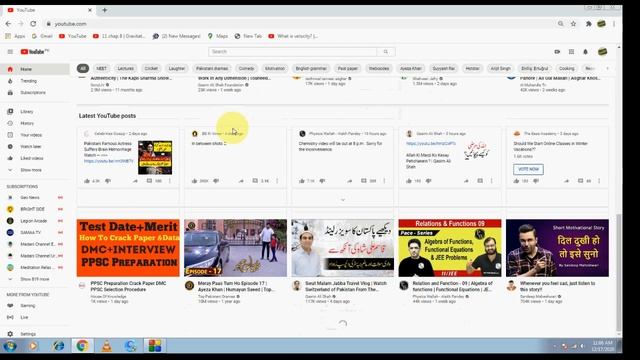Select the All topic chip

coord(83,69)
